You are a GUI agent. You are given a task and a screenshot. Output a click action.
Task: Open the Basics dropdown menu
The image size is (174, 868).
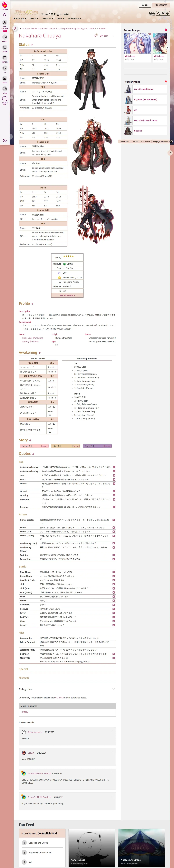(34, 19)
